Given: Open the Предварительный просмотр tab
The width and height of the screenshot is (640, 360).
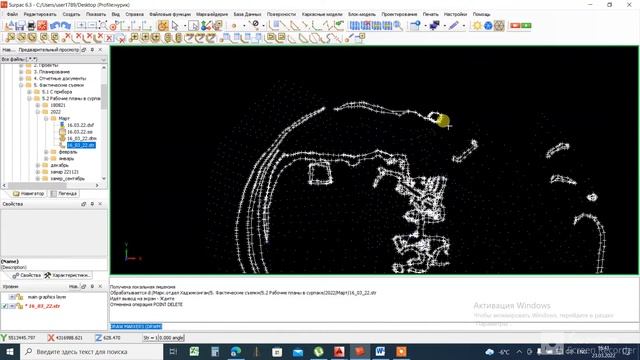Looking at the screenshot, I should coord(49,50).
